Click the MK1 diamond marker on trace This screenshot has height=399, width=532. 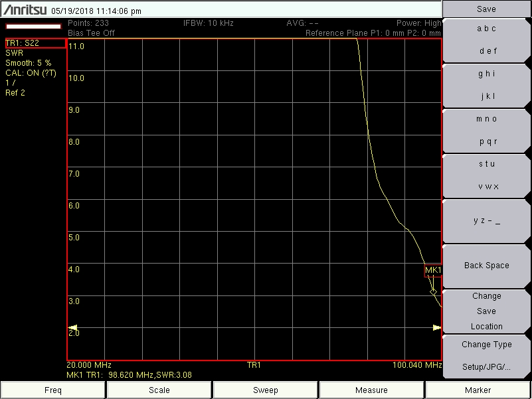pyautogui.click(x=433, y=292)
